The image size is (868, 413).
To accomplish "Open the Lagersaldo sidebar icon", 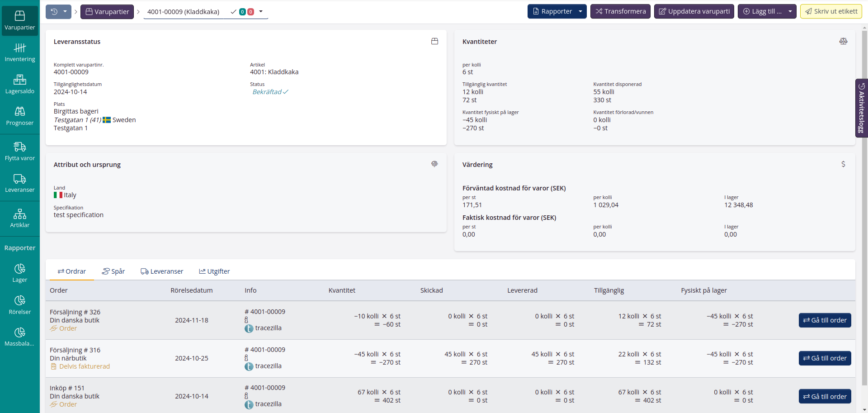I will (20, 85).
